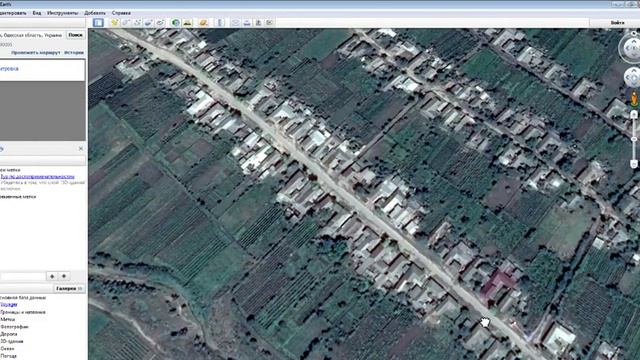Open the Добавить menu
Image resolution: width=640 pixels, height=360 pixels.
tap(95, 13)
